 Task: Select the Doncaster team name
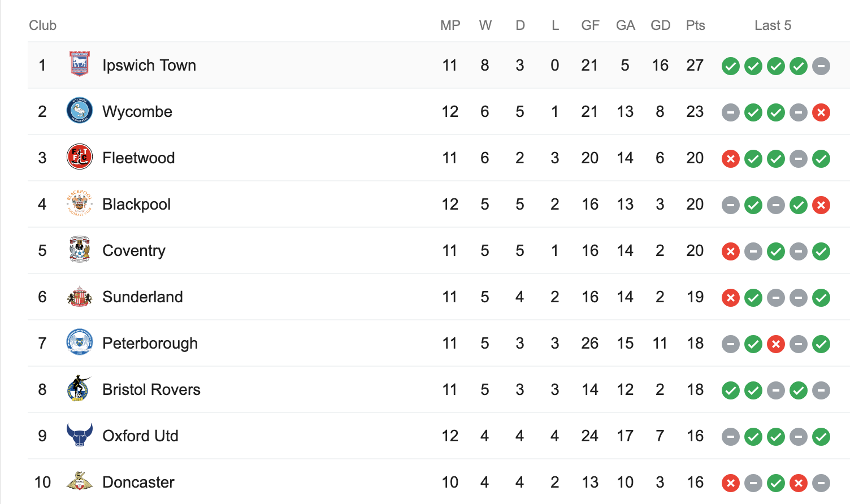138,483
